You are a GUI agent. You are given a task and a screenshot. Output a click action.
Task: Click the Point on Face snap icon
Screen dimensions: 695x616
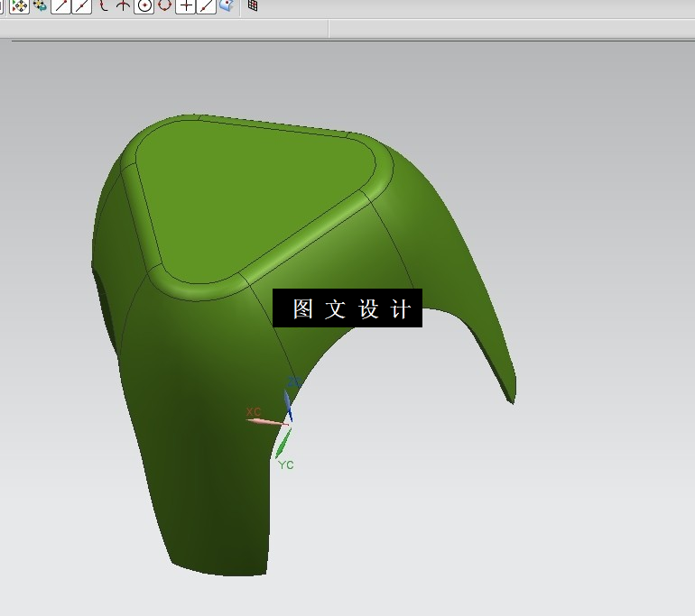coord(227,5)
